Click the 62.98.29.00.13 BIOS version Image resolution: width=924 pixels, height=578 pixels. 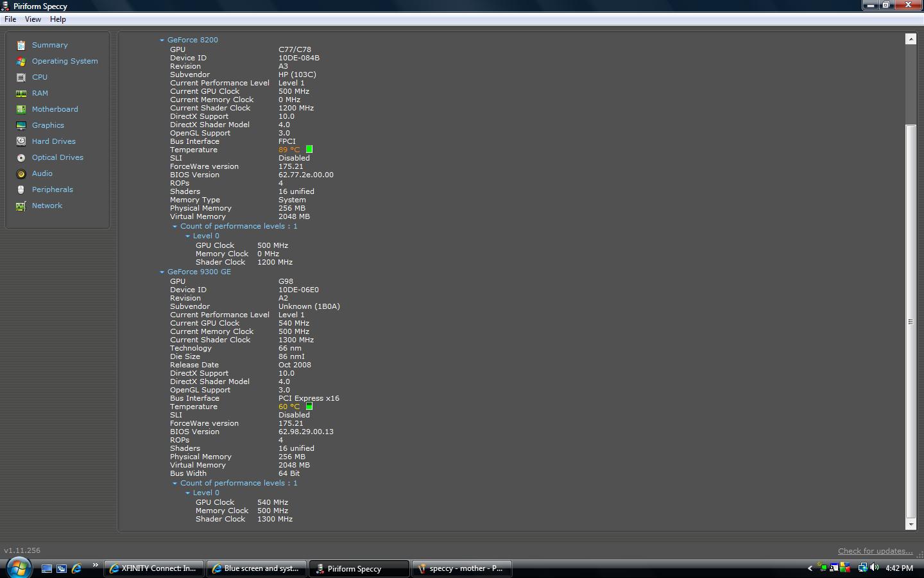(x=306, y=432)
